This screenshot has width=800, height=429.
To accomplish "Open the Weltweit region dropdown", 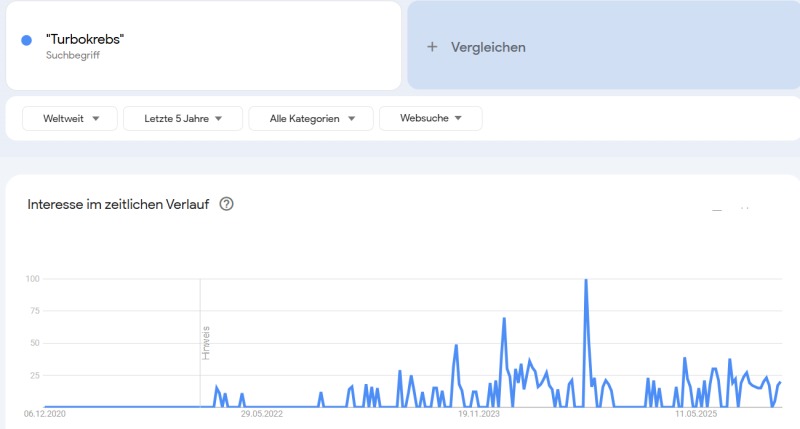I will [x=70, y=118].
